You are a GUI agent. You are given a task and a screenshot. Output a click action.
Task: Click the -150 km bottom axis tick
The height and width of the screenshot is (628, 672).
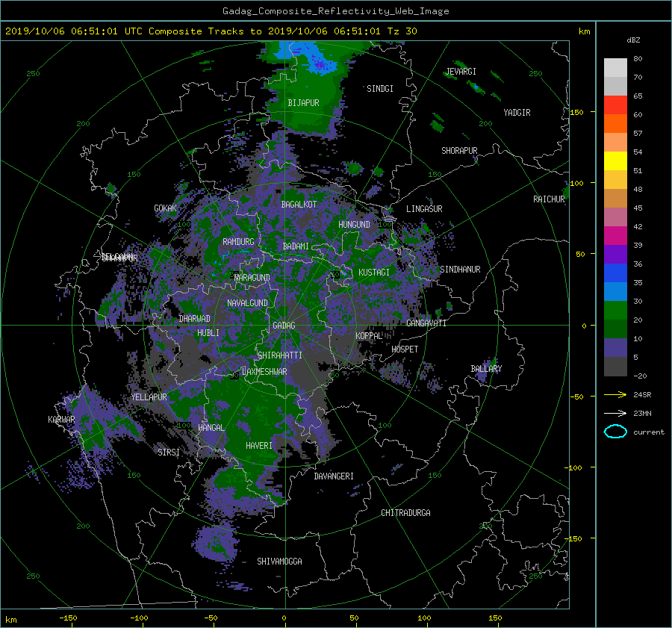(x=68, y=618)
